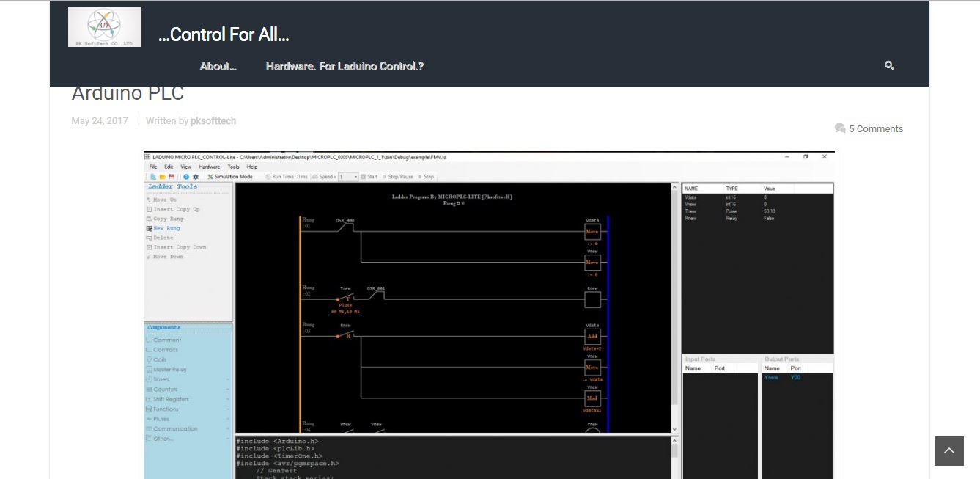Select the Delete ladder tool
Image resolution: width=980 pixels, height=479 pixels.
point(160,238)
